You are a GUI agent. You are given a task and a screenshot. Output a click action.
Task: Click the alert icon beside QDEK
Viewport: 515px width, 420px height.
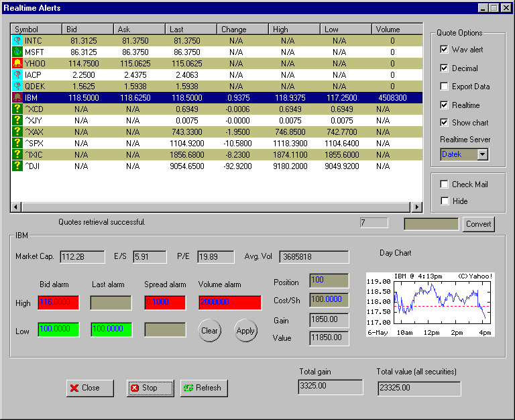tap(17, 87)
